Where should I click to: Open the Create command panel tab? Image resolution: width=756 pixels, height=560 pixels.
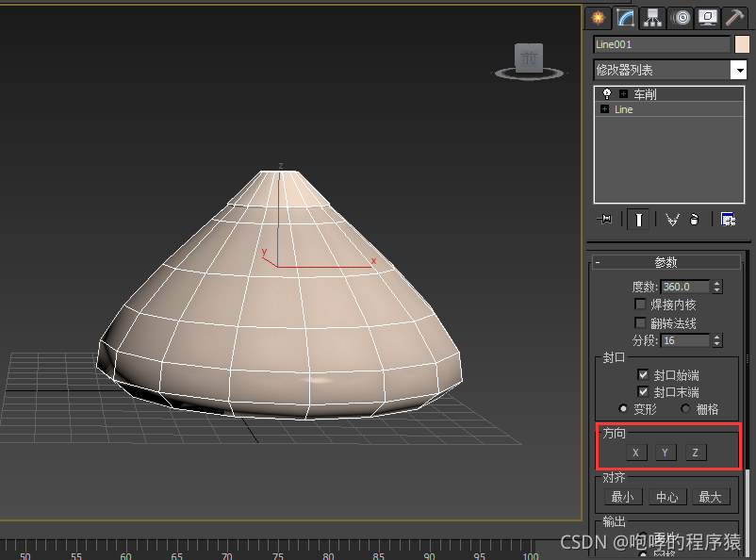tap(597, 18)
